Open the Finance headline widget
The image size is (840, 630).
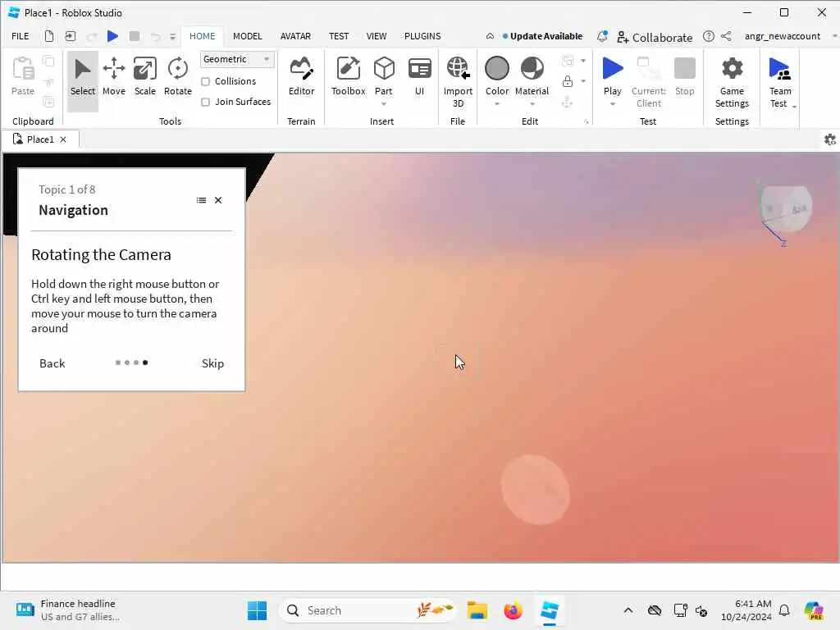[67, 610]
